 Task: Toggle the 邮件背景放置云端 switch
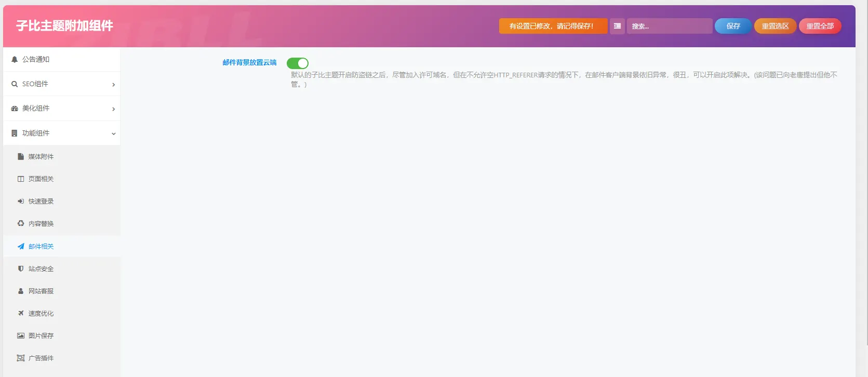pyautogui.click(x=298, y=63)
